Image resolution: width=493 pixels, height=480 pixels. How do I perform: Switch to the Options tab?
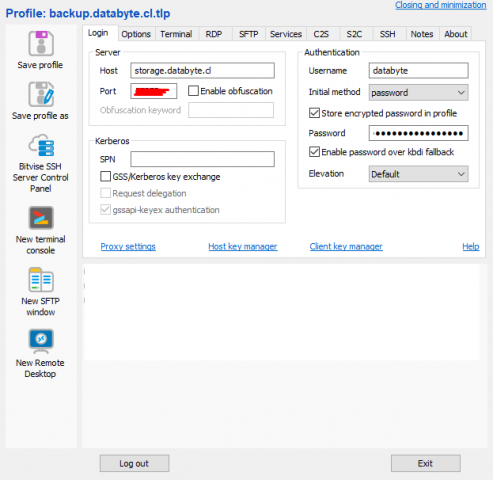136,34
